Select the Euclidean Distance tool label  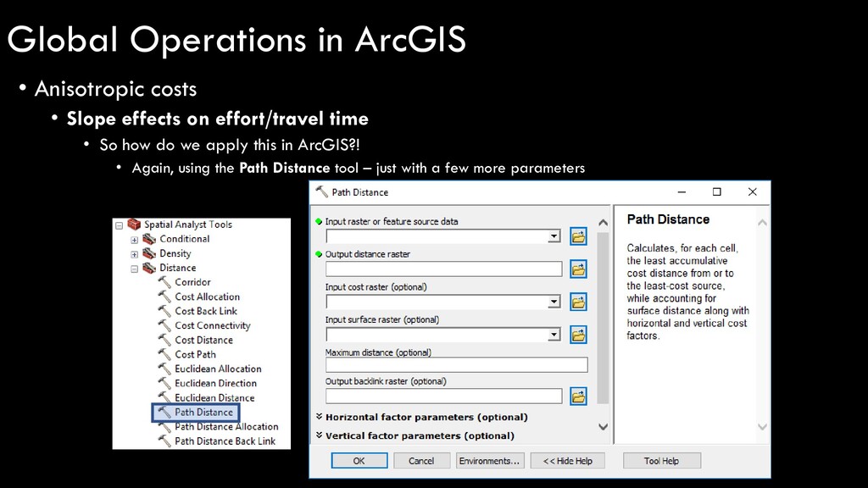coord(214,397)
